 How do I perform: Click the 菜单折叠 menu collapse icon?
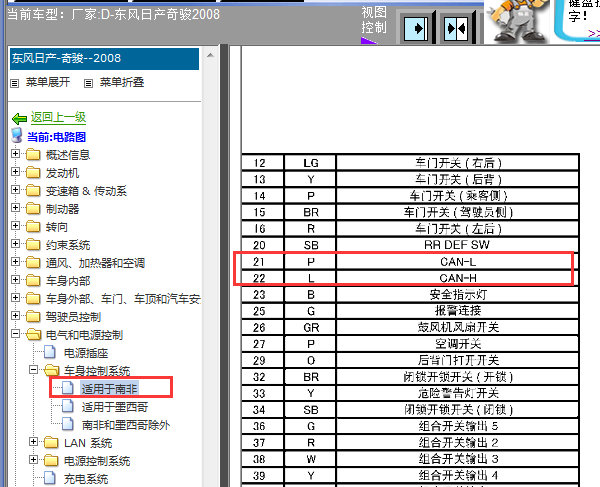[88, 83]
